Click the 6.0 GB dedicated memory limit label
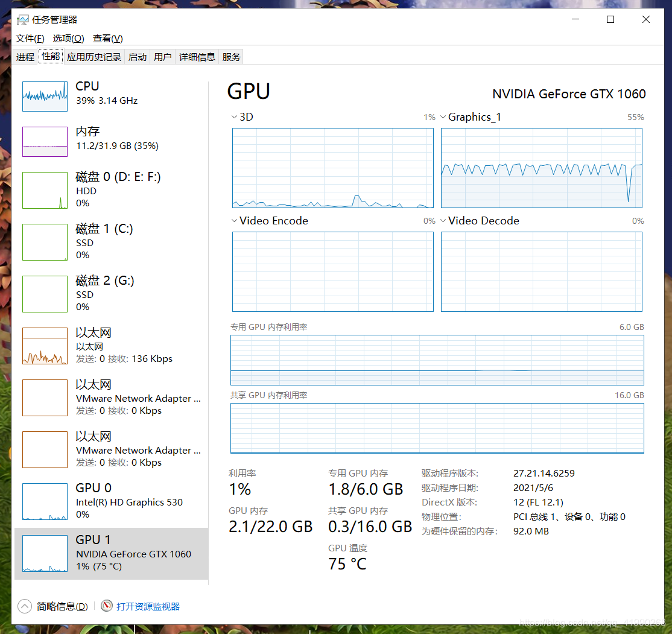 (x=632, y=327)
